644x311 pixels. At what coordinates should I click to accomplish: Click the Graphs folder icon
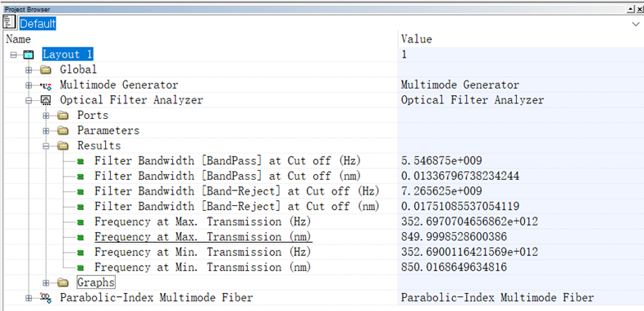(x=63, y=282)
